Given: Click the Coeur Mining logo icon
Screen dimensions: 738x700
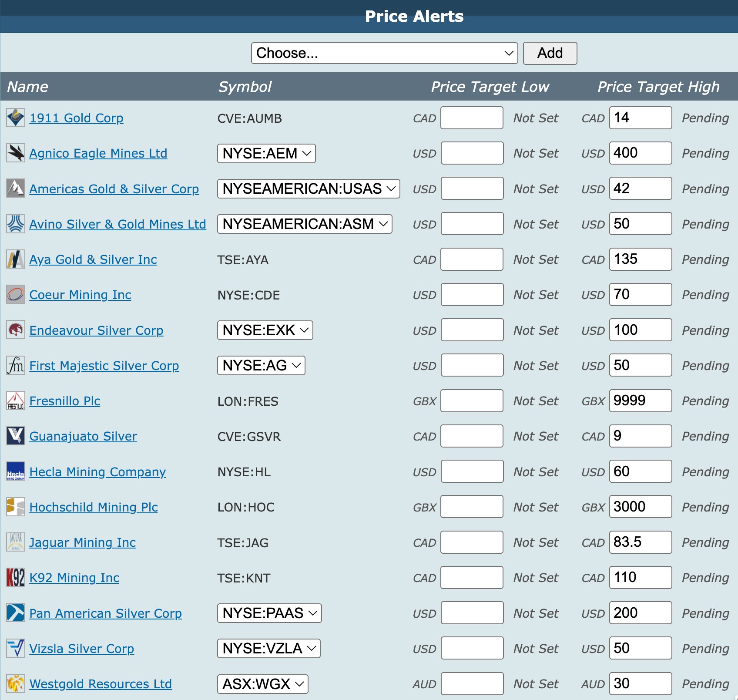Looking at the screenshot, I should 16,295.
